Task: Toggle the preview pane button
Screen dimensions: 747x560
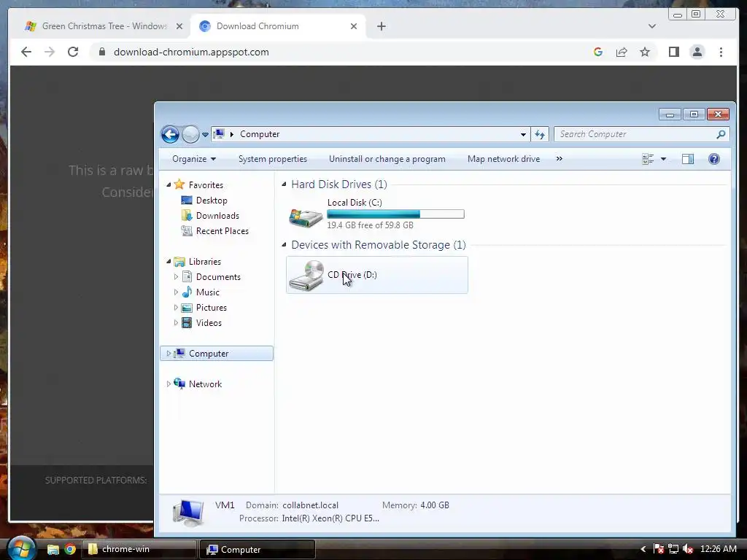Action: (688, 159)
